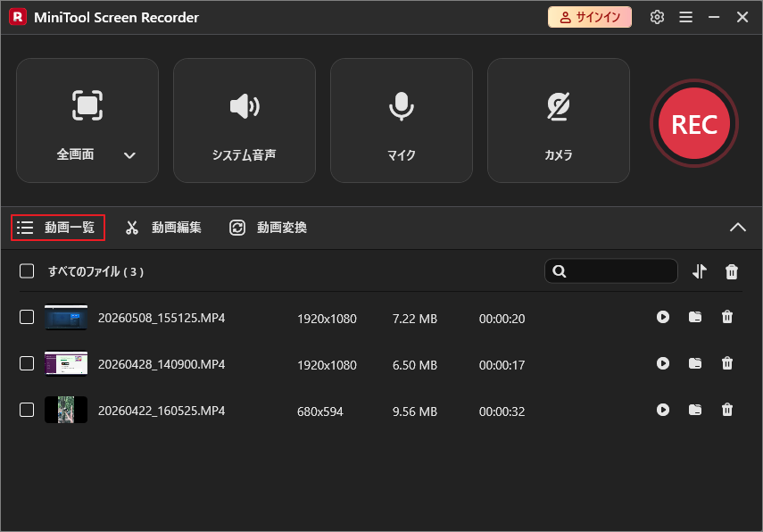Image resolution: width=763 pixels, height=532 pixels.
Task: Click the full screen capture icon
Action: [x=87, y=105]
